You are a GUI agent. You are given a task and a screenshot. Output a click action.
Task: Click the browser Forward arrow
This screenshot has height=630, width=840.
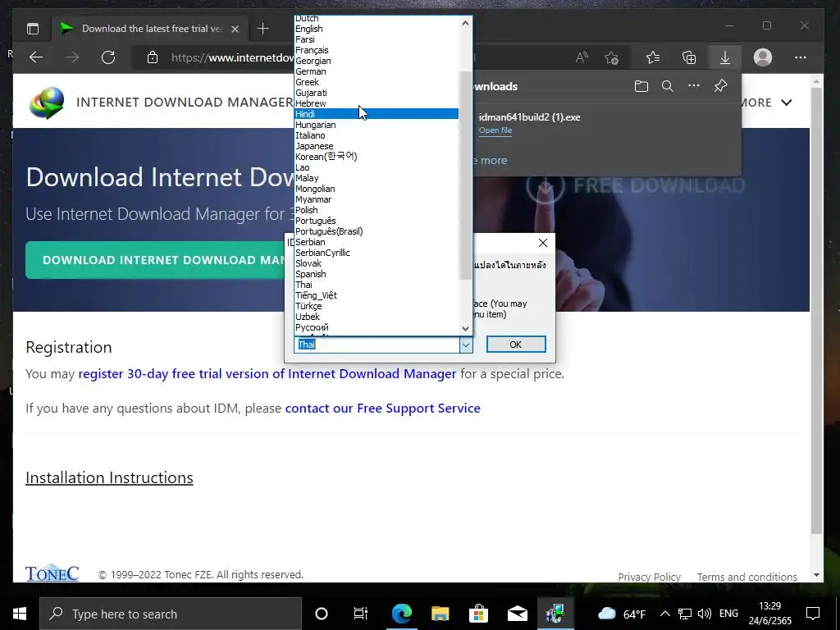coord(72,57)
